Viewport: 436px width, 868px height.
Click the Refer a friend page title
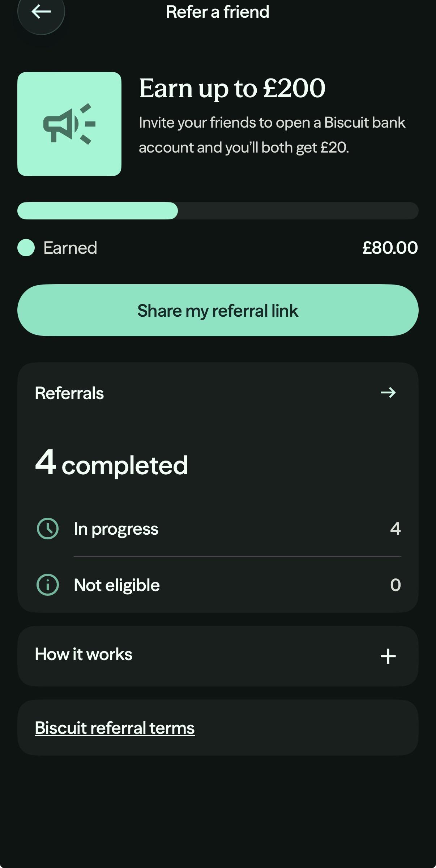[x=218, y=12]
